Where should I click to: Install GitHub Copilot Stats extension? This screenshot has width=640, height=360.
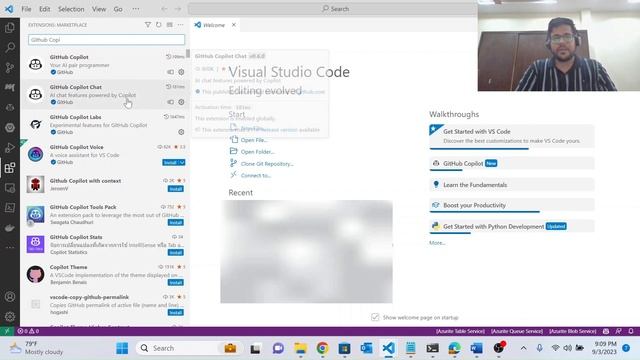click(176, 253)
